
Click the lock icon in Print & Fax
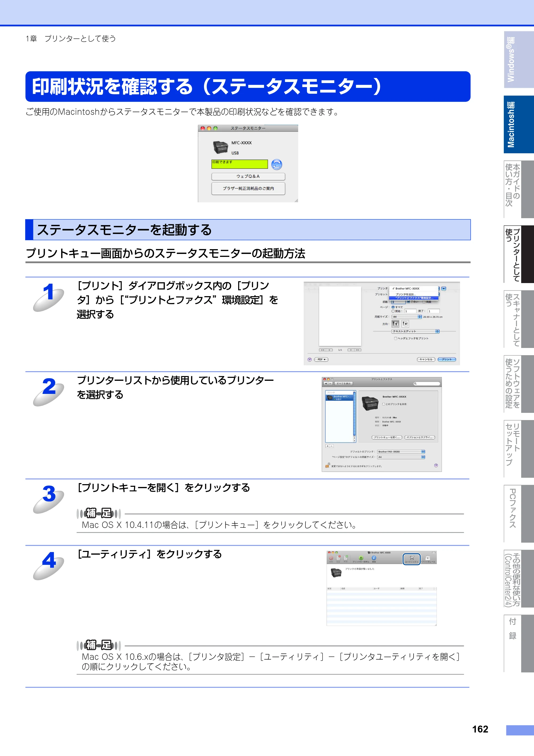click(x=328, y=465)
